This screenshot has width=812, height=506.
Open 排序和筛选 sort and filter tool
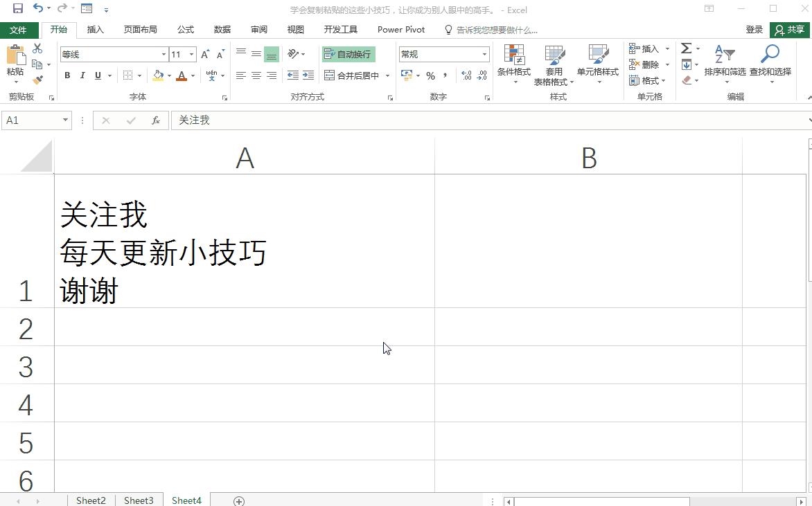pyautogui.click(x=724, y=62)
